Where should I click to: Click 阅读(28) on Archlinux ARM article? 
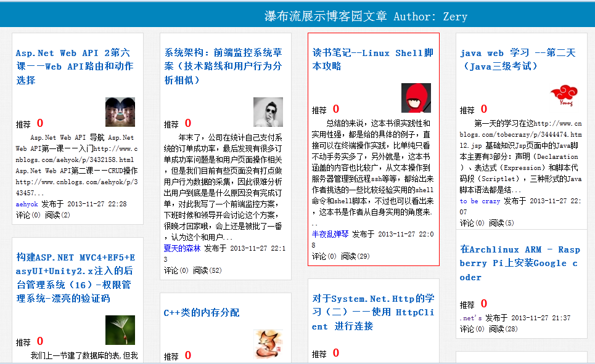point(503,329)
